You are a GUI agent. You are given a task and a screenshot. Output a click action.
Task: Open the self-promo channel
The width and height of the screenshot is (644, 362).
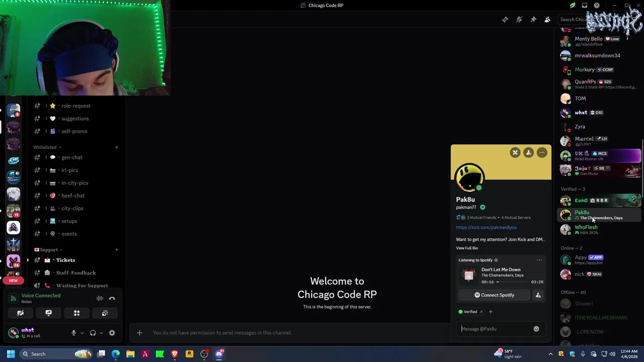click(x=75, y=131)
